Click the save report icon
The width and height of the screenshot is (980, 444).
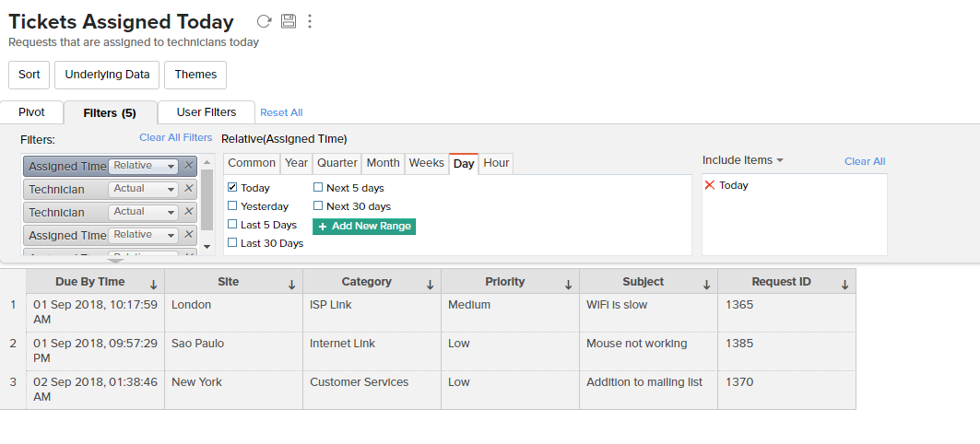[x=288, y=21]
